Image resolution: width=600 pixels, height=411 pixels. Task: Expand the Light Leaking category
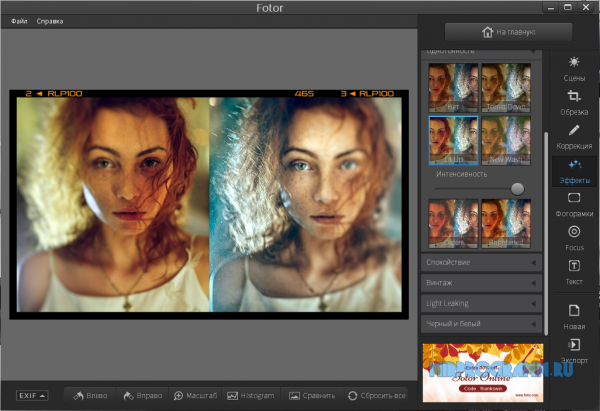482,303
